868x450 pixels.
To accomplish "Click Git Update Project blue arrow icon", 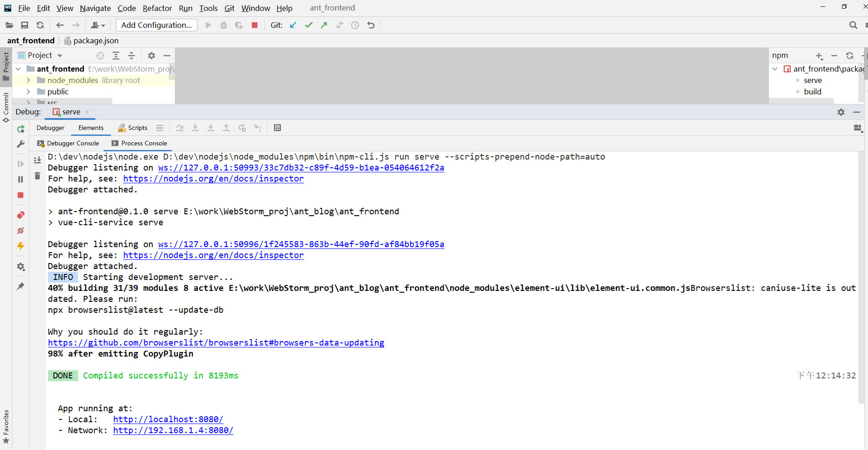I will click(293, 25).
